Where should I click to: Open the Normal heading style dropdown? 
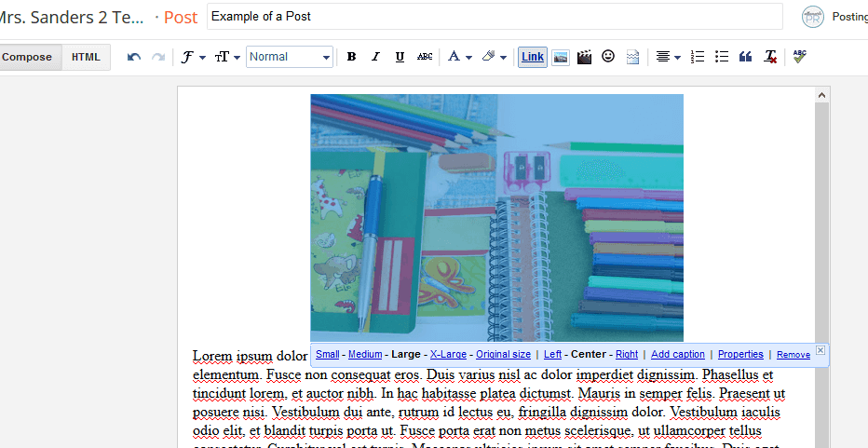coord(290,57)
